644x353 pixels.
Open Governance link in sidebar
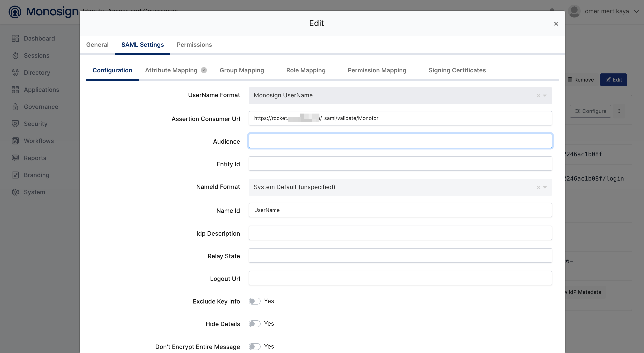pos(41,106)
